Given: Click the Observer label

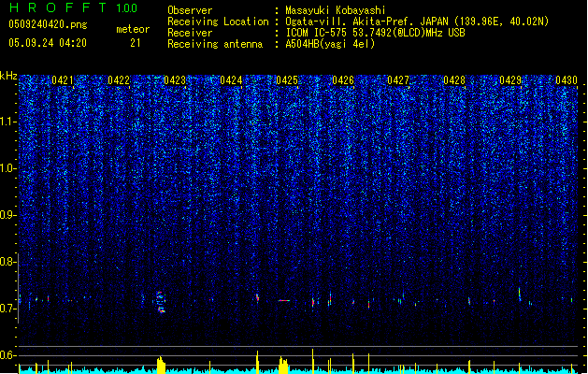Looking at the screenshot, I should 190,10.
